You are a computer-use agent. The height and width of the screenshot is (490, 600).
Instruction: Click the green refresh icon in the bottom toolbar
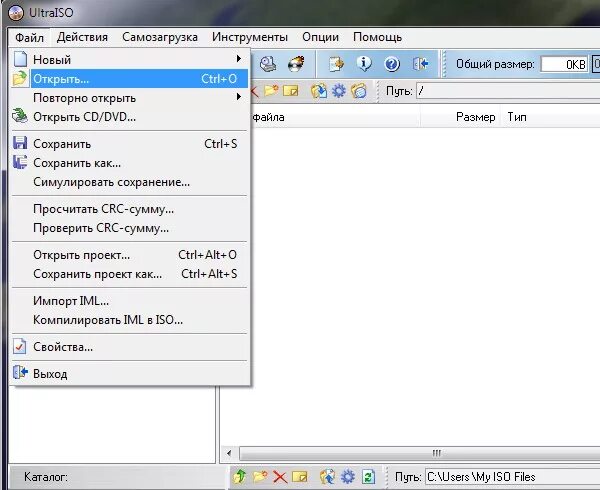(368, 477)
